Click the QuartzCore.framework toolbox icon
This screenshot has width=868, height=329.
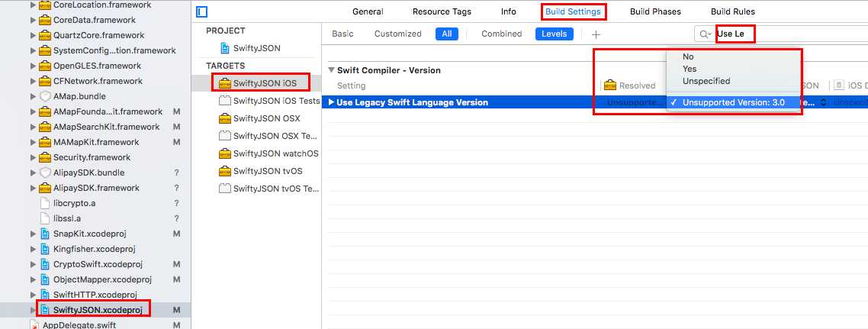[x=46, y=35]
